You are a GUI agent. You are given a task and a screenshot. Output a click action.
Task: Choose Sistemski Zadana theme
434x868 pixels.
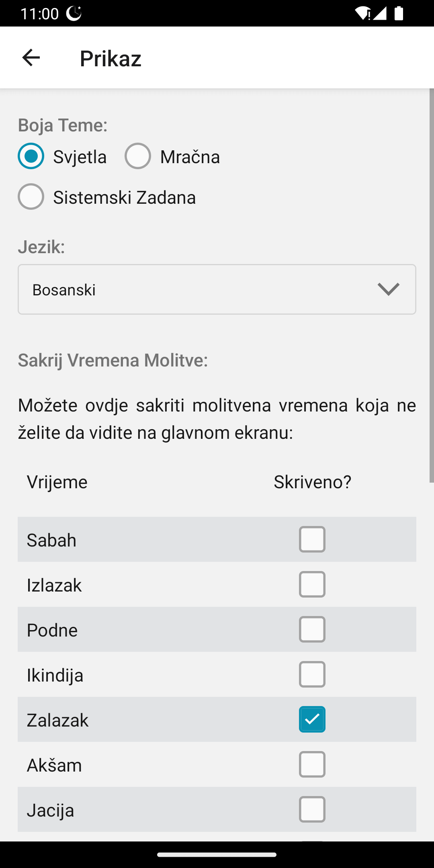pos(31,197)
